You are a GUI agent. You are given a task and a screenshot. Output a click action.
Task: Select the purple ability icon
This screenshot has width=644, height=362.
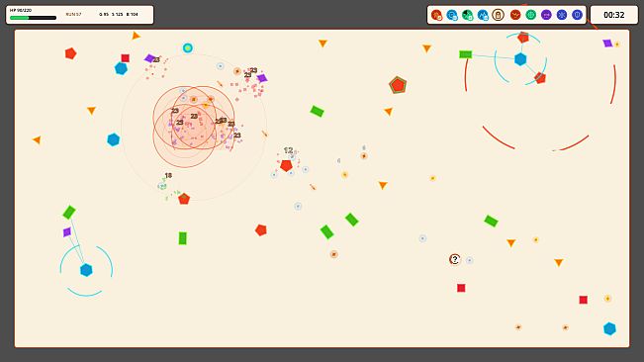[546, 15]
